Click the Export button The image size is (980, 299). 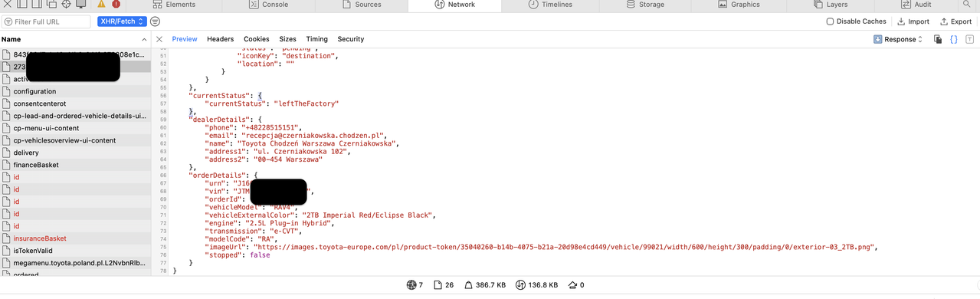click(955, 21)
